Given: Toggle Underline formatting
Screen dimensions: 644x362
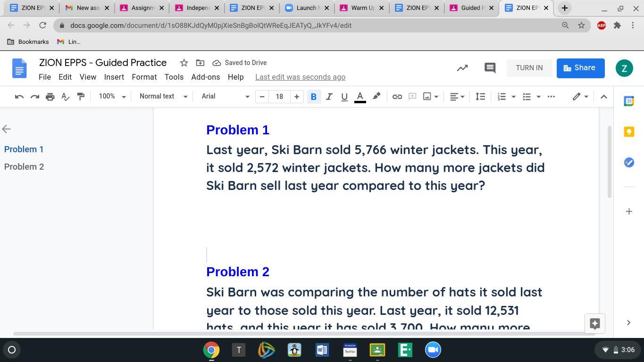Looking at the screenshot, I should (x=344, y=97).
